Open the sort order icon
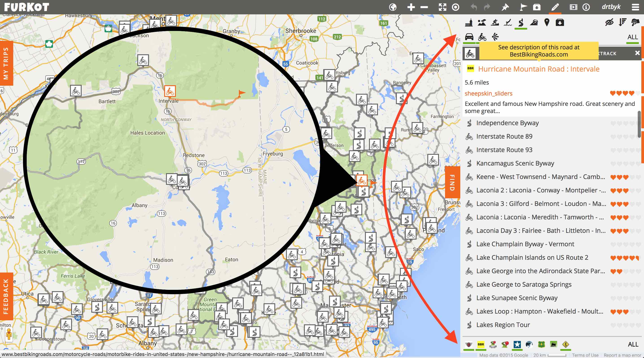The height and width of the screenshot is (358, 644). point(622,23)
